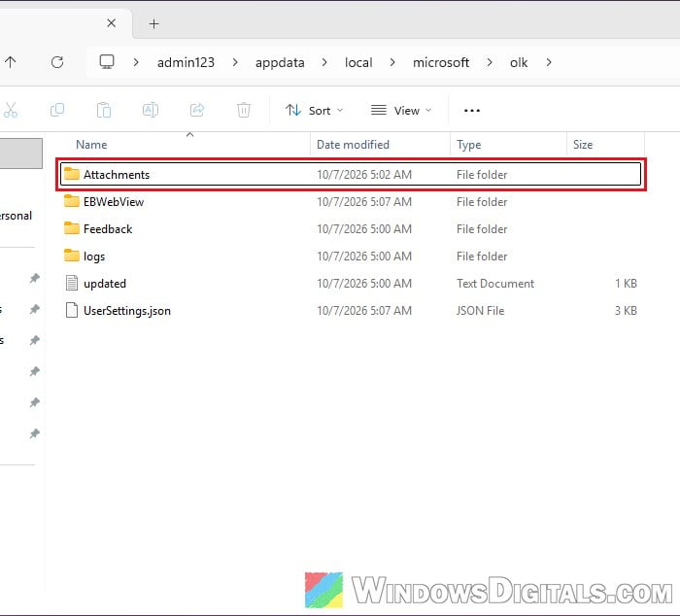Navigate to microsoft breadcrumb
This screenshot has width=680, height=616.
441,62
